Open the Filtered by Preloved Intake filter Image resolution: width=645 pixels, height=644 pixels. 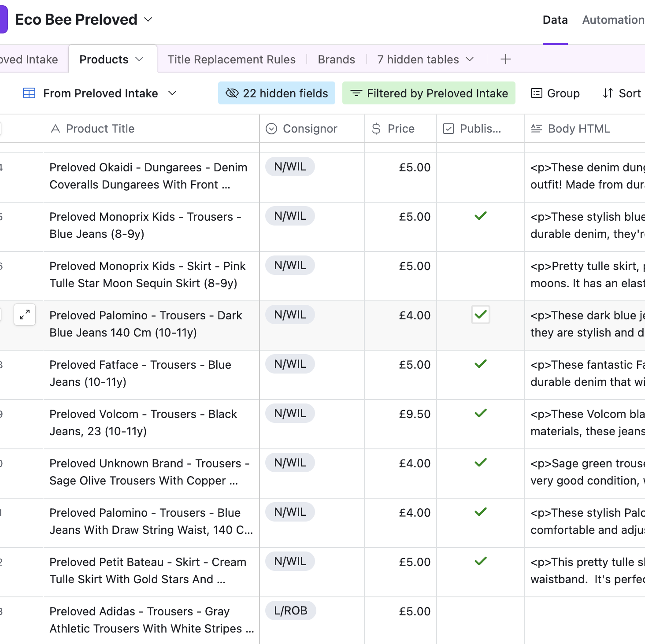(x=429, y=93)
